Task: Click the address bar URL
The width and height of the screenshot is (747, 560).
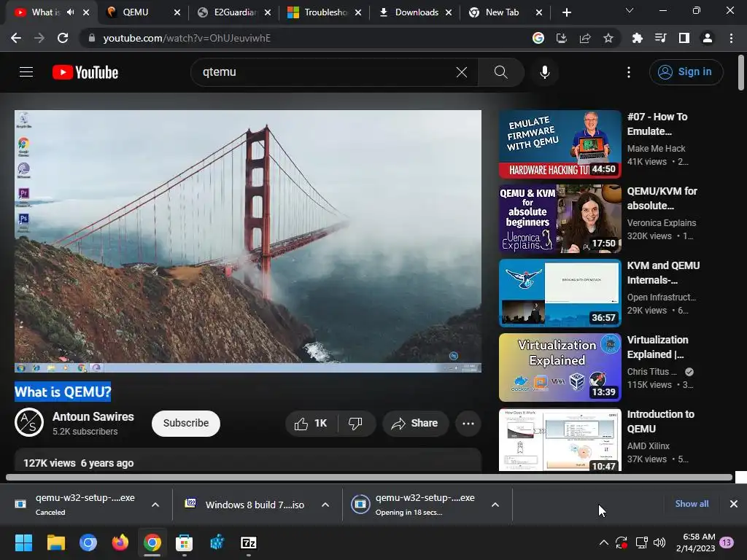Action: (187, 38)
